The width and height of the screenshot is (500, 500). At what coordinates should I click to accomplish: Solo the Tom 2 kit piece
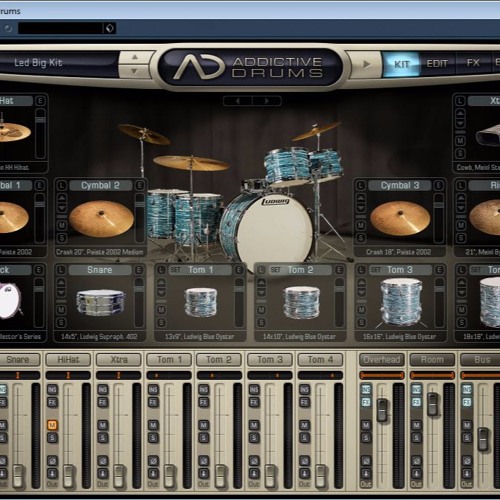[262, 322]
